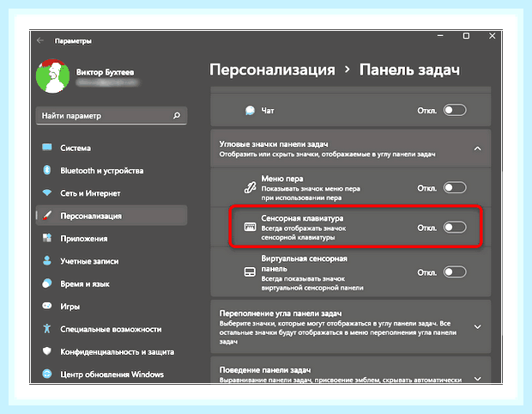
Task: Click the Параметры window title
Action: click(73, 41)
